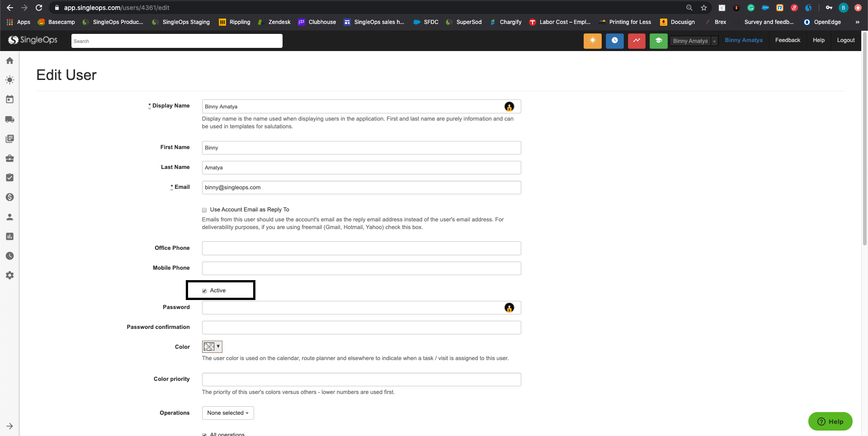Open the Binny Amatya profile link
This screenshot has height=436, width=868.
(x=744, y=40)
